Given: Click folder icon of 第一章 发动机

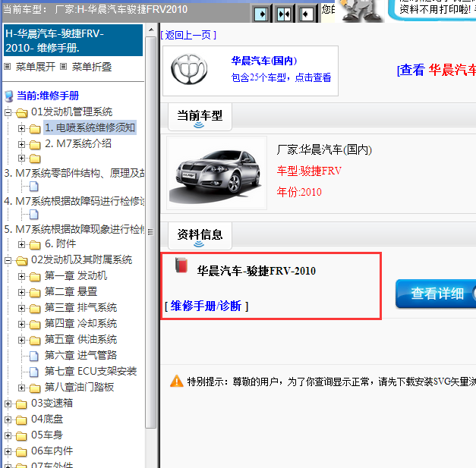Looking at the screenshot, I should pyautogui.click(x=35, y=276).
